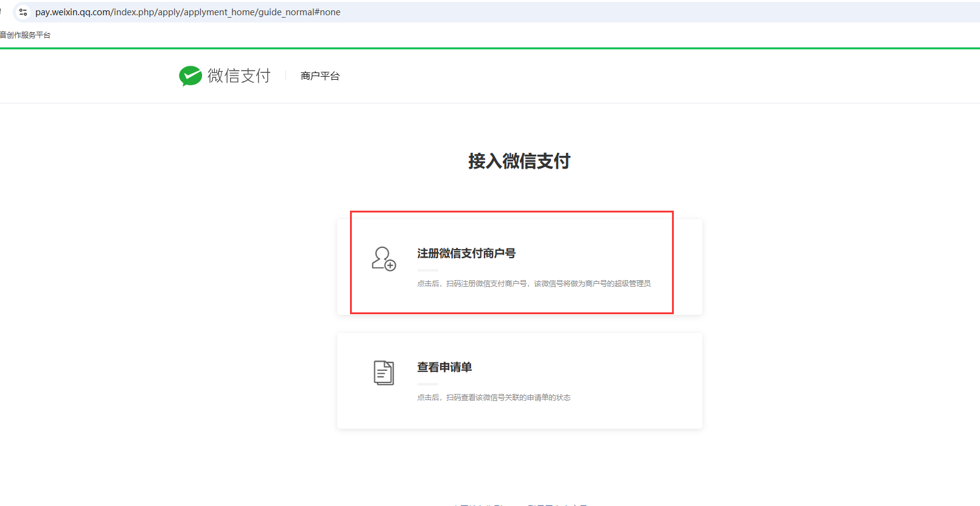
Task: Click the 微信支付 brand text
Action: tap(239, 76)
